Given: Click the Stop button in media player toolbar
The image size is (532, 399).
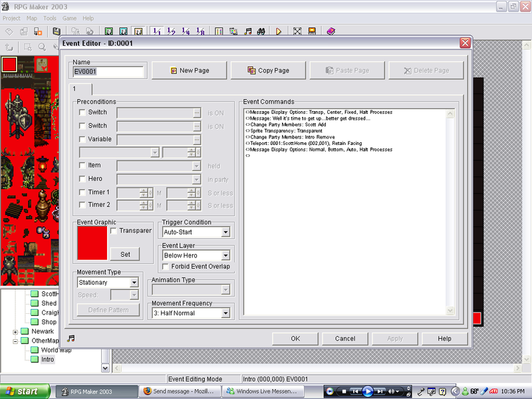Looking at the screenshot, I should (x=344, y=391).
